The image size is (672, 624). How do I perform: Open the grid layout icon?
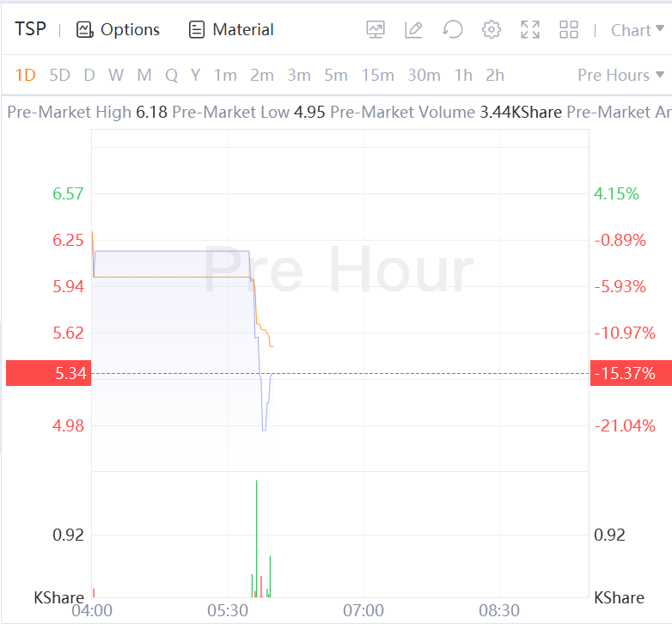pyautogui.click(x=569, y=30)
